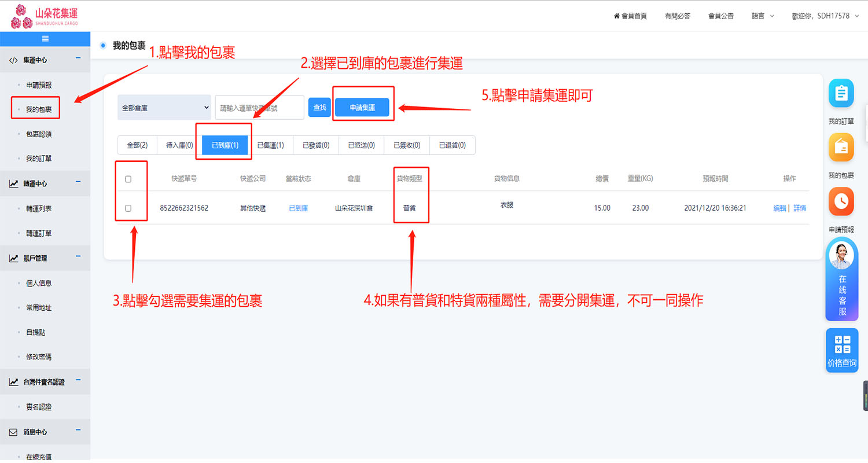
Task: Collapse the 集運中心 sidebar section
Action: (x=78, y=59)
